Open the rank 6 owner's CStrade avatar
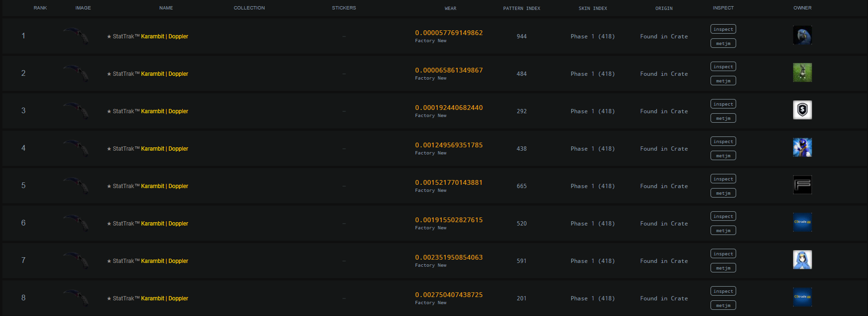Viewport: 868px width, 316px height. pyautogui.click(x=802, y=222)
